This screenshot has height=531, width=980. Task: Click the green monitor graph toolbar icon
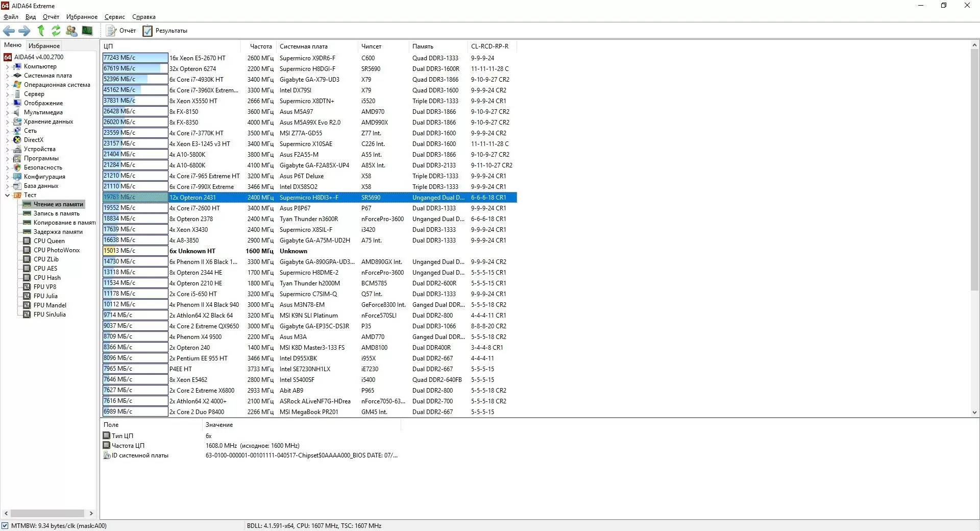(x=87, y=31)
